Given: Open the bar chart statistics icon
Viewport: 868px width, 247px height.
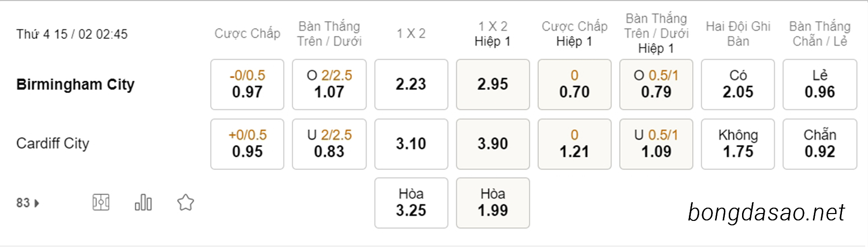Looking at the screenshot, I should (143, 202).
